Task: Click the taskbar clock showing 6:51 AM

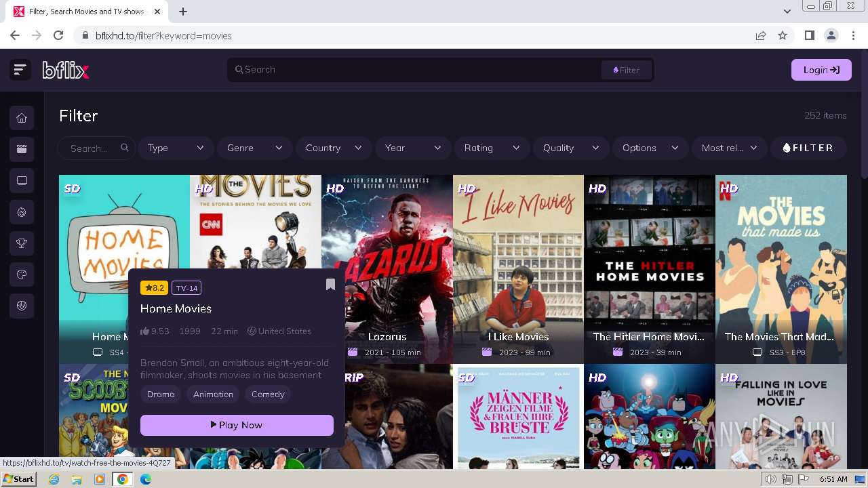Action: (x=833, y=479)
